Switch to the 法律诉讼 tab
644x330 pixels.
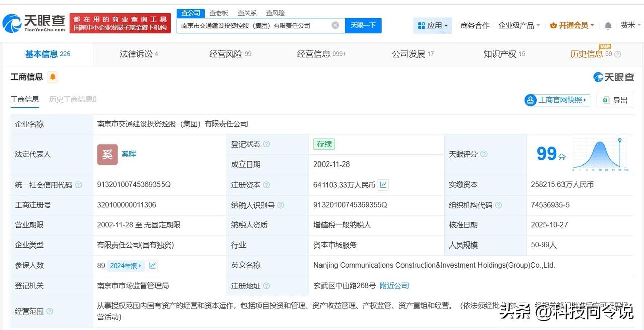click(139, 54)
